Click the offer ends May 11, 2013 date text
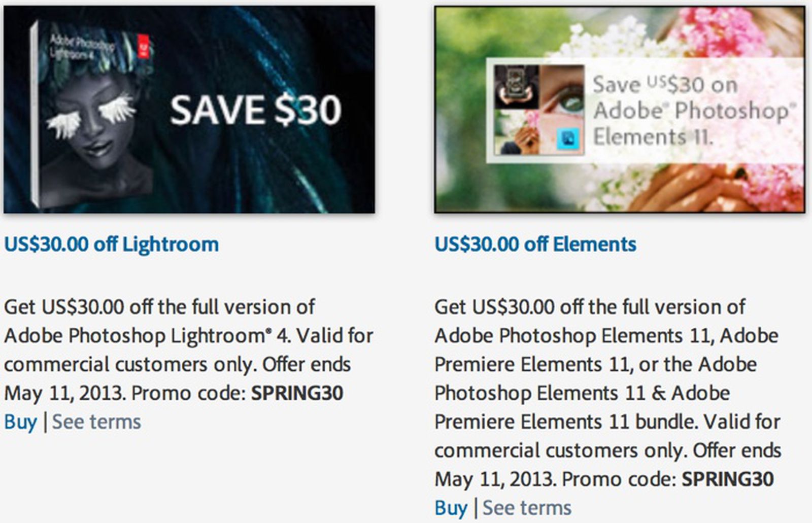The image size is (812, 523). click(x=61, y=391)
